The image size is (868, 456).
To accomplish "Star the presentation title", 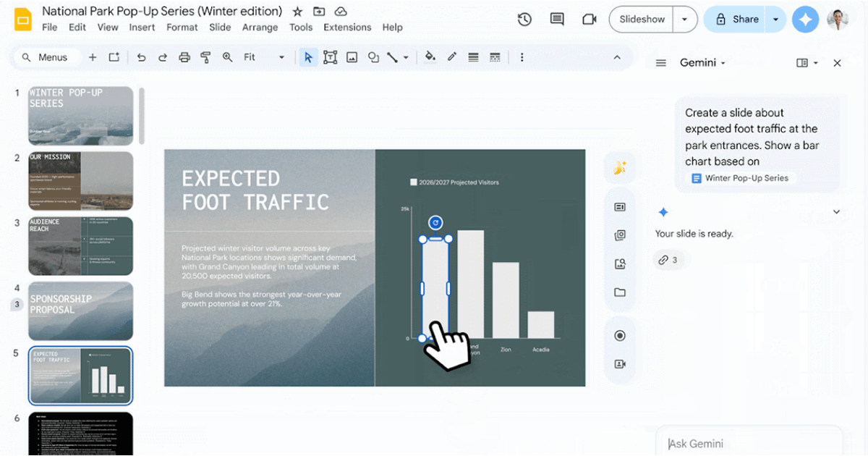I will point(297,12).
